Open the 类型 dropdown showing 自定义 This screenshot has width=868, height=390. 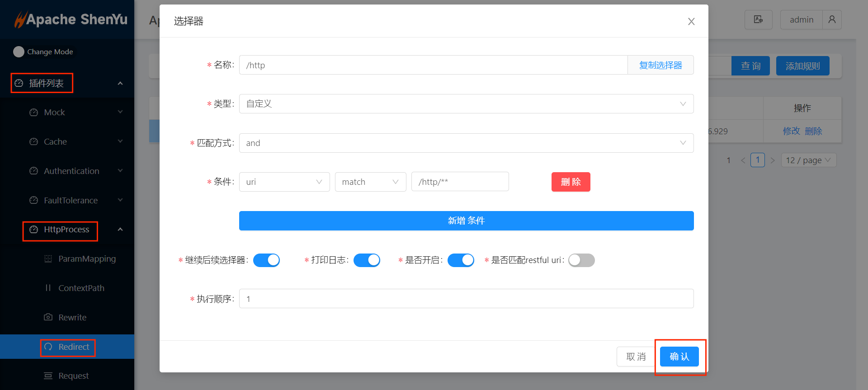[x=466, y=104]
